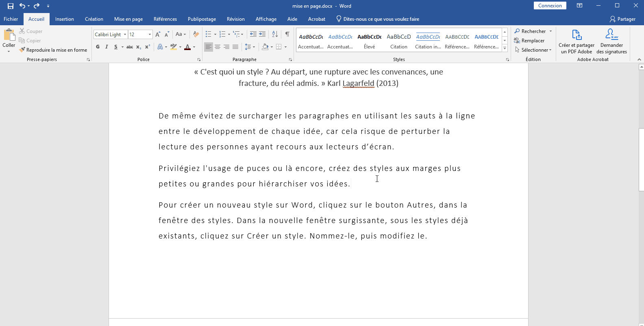The height and width of the screenshot is (326, 644).
Task: Toggle italic (I) formatting
Action: click(x=107, y=47)
